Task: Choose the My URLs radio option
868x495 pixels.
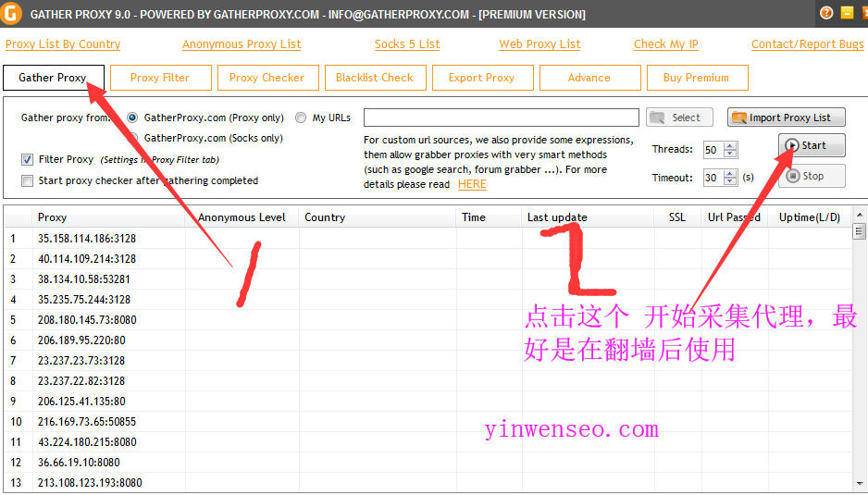Action: point(301,118)
